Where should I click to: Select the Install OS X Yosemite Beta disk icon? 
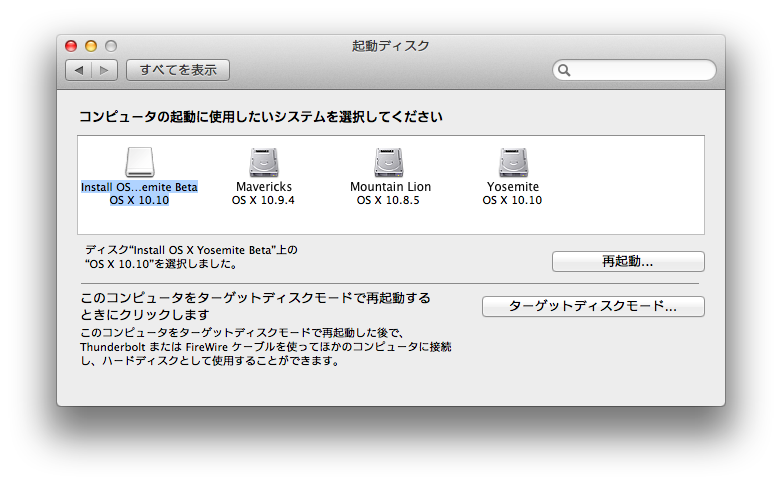point(140,162)
